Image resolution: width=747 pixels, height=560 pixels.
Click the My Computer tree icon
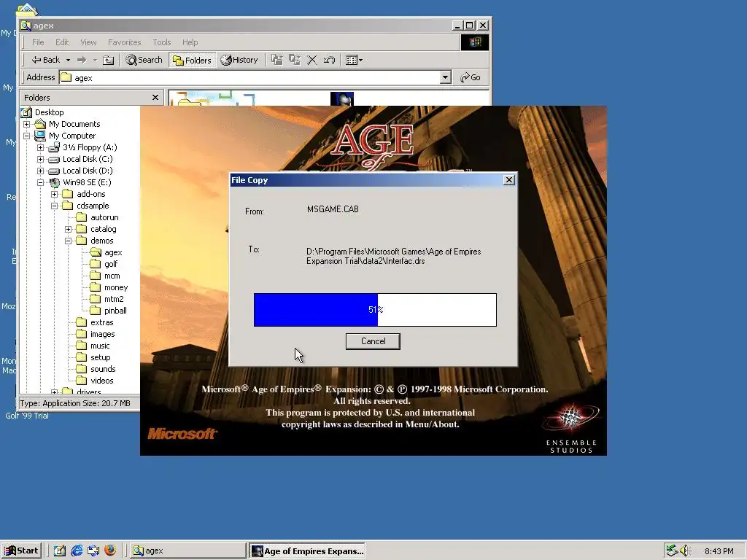[40, 136]
